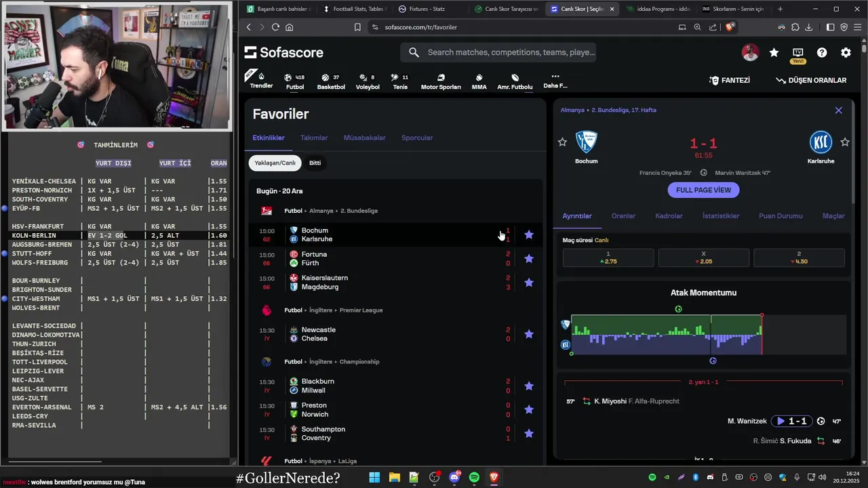Open Amr. Futbolu category
Screen dimensions: 868x488
(515, 81)
